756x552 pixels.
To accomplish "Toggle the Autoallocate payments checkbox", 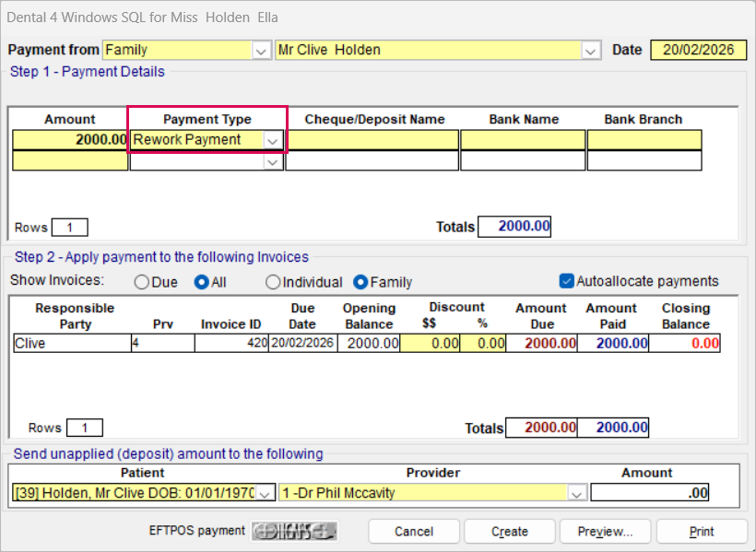I will pos(566,281).
